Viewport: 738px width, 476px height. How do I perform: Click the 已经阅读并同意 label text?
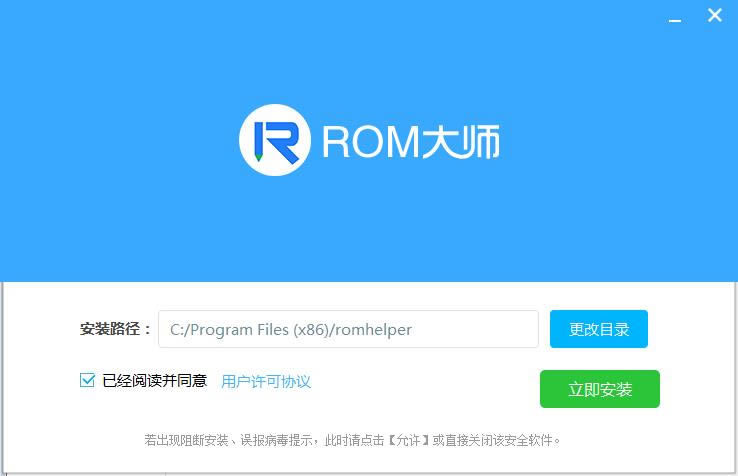point(154,380)
